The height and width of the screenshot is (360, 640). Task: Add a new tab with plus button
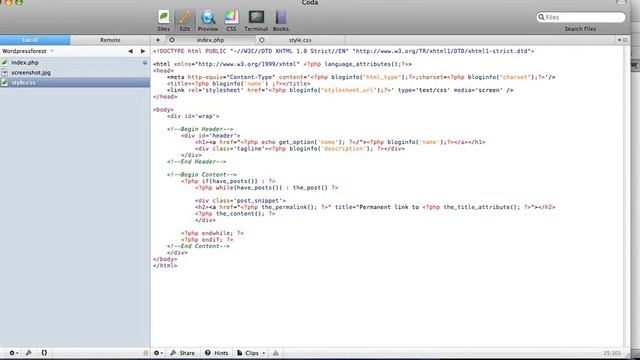pos(158,40)
